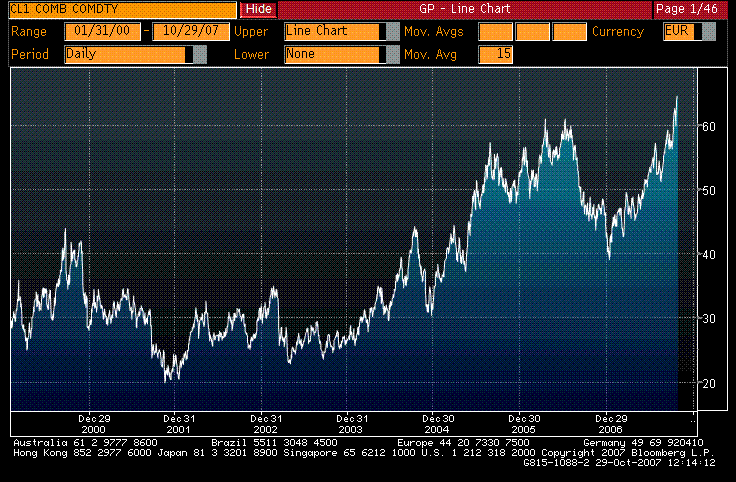Click the Lower label

pyautogui.click(x=252, y=54)
